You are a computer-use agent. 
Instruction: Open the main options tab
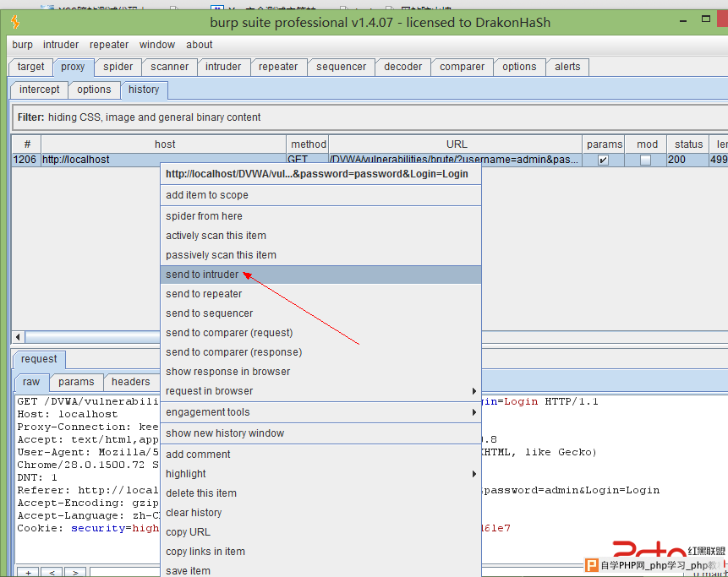[x=519, y=67]
